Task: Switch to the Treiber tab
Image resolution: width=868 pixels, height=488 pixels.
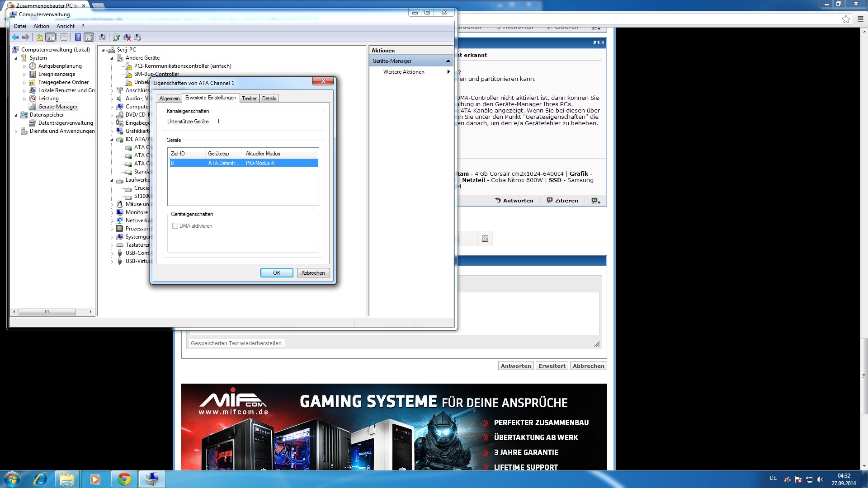Action: [x=249, y=99]
